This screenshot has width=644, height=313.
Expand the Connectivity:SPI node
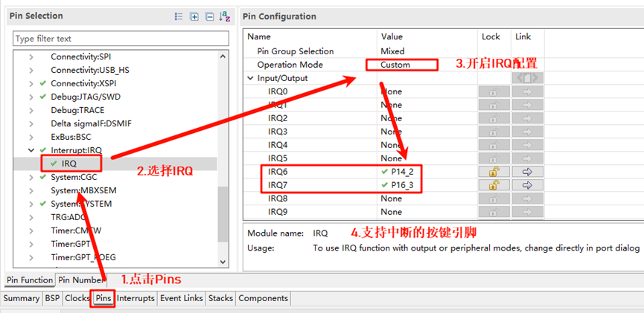pos(31,57)
